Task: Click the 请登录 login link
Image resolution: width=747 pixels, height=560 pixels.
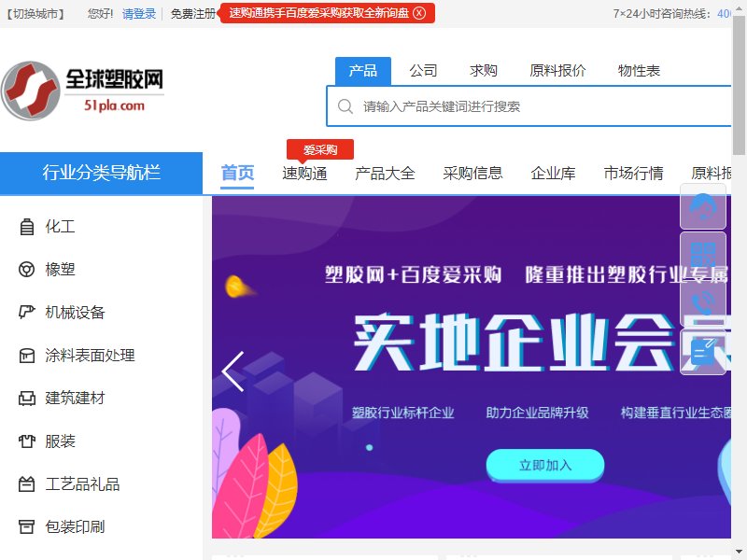Action: [x=139, y=14]
